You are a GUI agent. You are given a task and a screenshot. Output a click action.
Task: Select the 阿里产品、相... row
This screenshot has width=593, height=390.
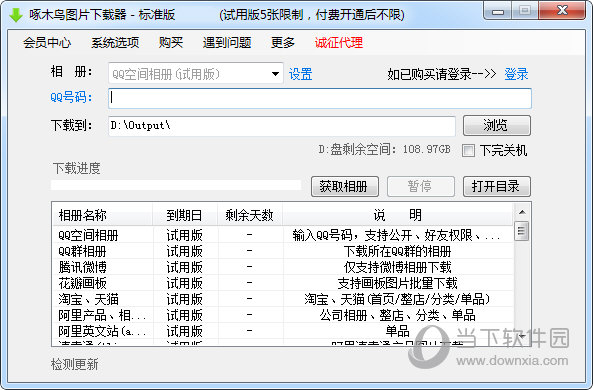(x=283, y=315)
